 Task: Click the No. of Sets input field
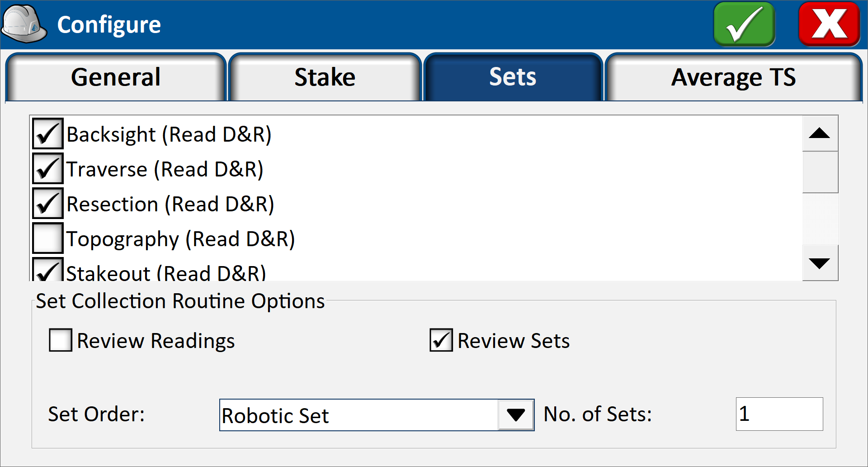point(779,414)
